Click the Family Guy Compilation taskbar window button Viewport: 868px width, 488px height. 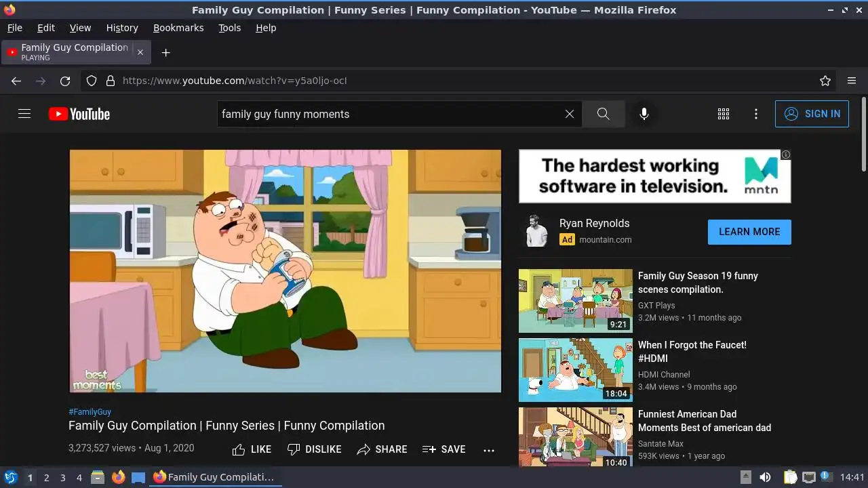click(x=215, y=477)
